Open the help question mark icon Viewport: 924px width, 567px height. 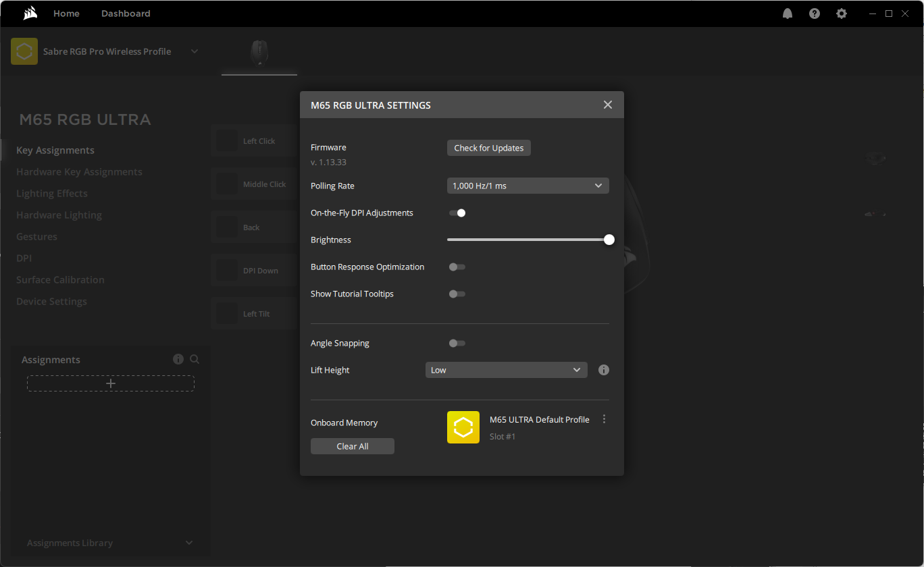coord(815,13)
